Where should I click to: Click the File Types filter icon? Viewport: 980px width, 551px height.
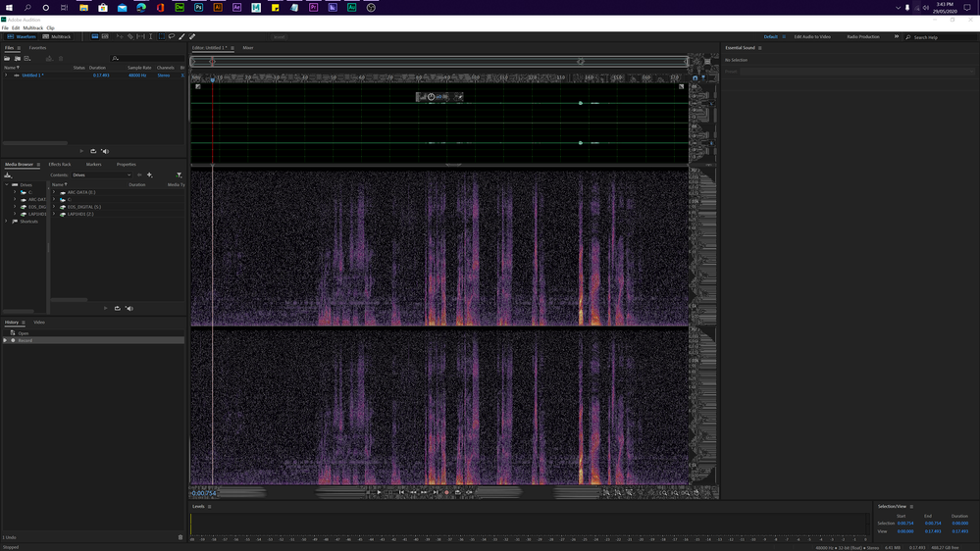[180, 175]
